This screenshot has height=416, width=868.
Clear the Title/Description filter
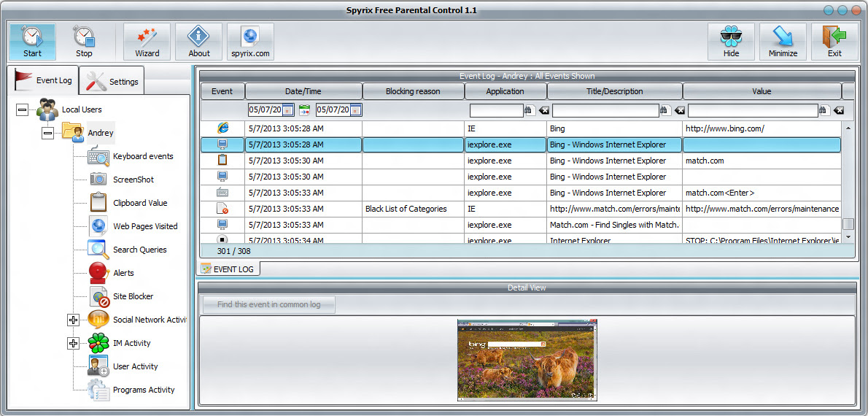click(679, 110)
